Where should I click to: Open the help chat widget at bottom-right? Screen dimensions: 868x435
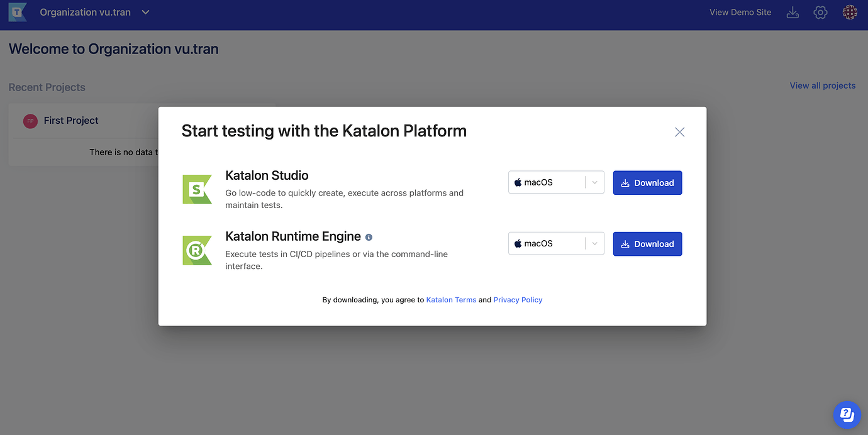(x=847, y=415)
